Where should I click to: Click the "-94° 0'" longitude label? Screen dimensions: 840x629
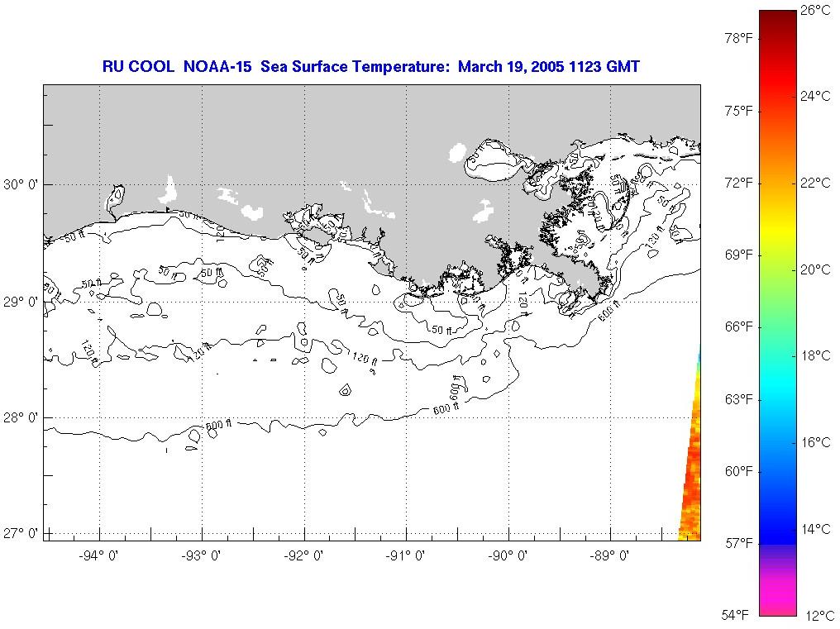pyautogui.click(x=98, y=555)
